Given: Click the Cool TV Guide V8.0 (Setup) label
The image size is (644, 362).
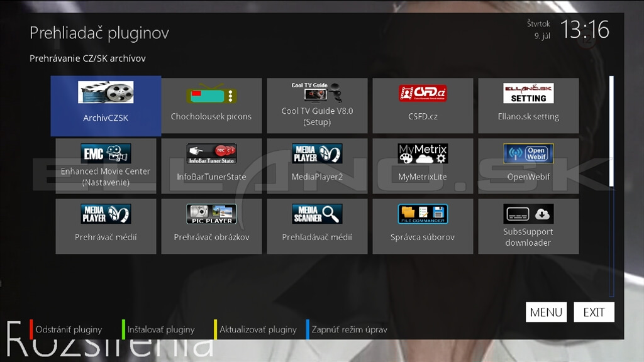Looking at the screenshot, I should pyautogui.click(x=317, y=116).
